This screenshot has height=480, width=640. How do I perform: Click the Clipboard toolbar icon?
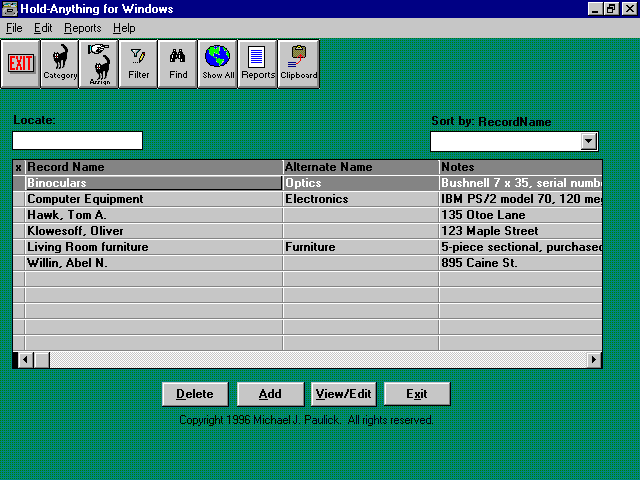tap(298, 64)
